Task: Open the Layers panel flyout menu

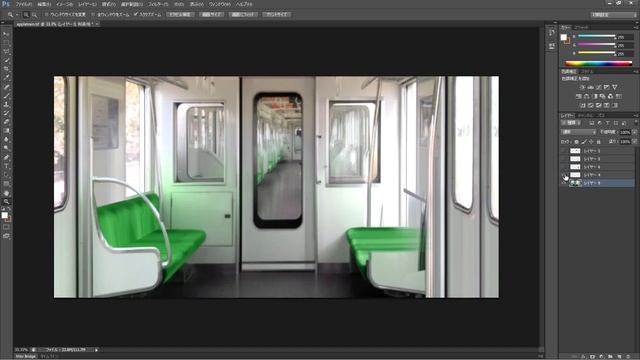Action: 636,116
